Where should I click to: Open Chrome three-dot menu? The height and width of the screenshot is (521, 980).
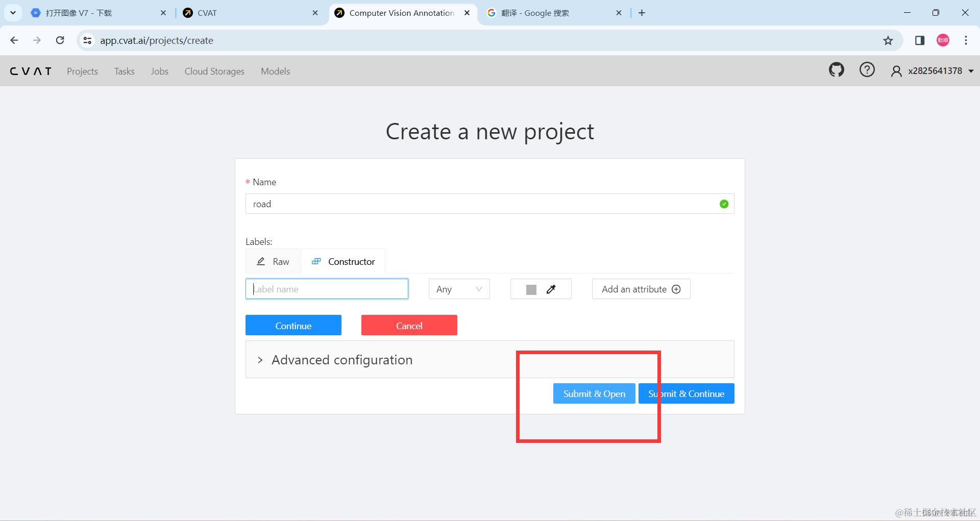pyautogui.click(x=966, y=40)
